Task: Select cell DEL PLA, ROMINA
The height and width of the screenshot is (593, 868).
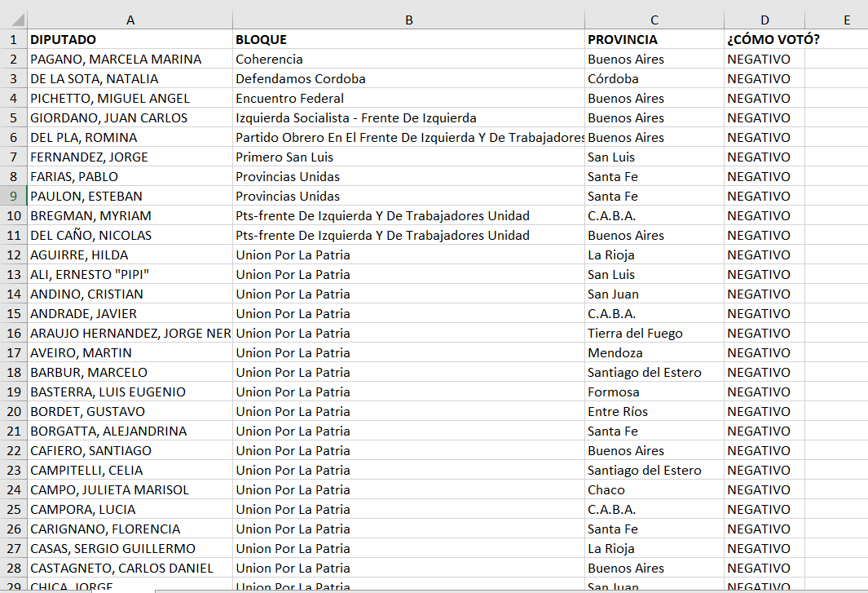Action: (130, 138)
